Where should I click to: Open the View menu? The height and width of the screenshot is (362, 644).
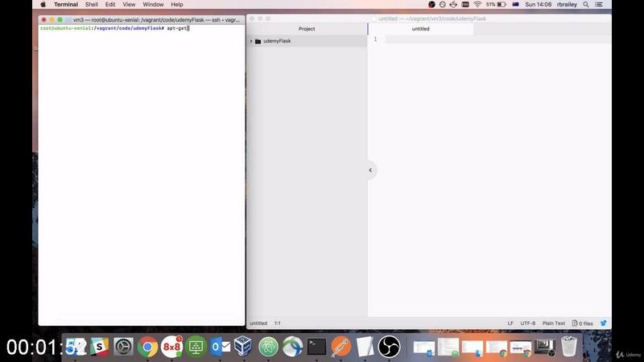(x=129, y=5)
